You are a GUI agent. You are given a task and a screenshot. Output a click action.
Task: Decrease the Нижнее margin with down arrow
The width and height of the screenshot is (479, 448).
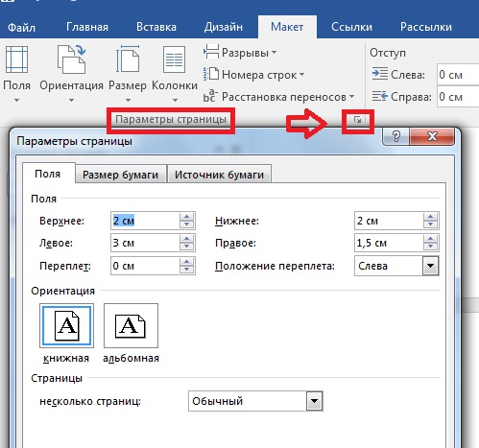pyautogui.click(x=430, y=224)
